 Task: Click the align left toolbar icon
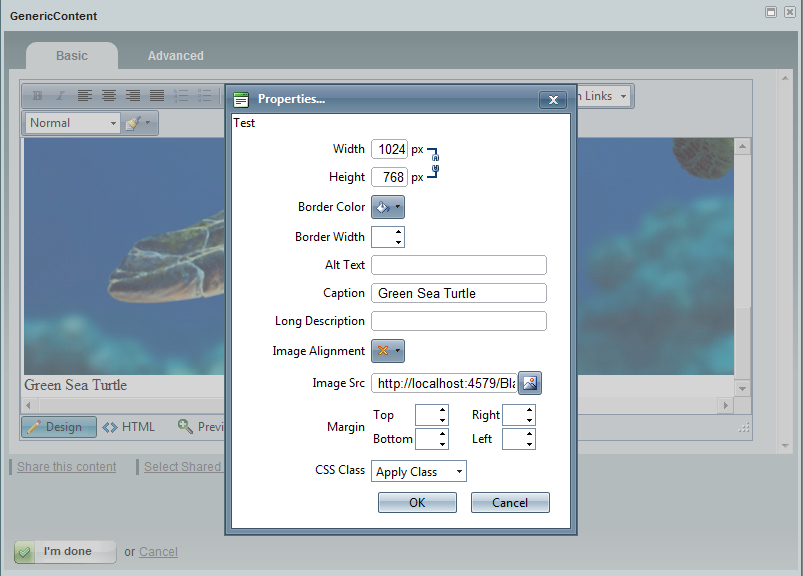coord(85,96)
